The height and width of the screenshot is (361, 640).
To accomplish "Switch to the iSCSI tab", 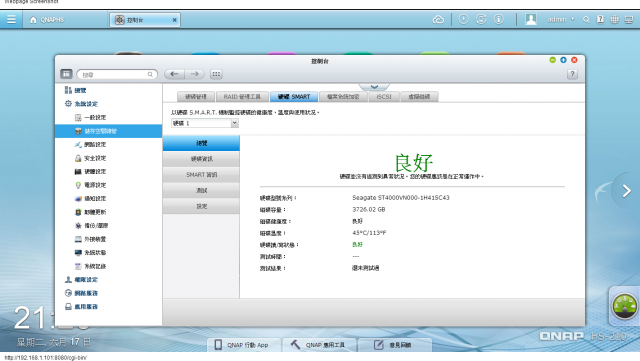I will tap(384, 97).
